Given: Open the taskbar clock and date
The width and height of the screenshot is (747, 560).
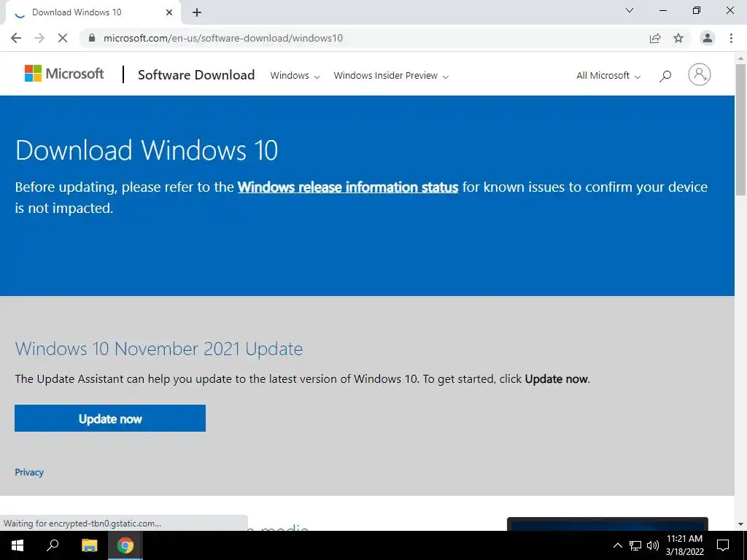Looking at the screenshot, I should point(684,545).
